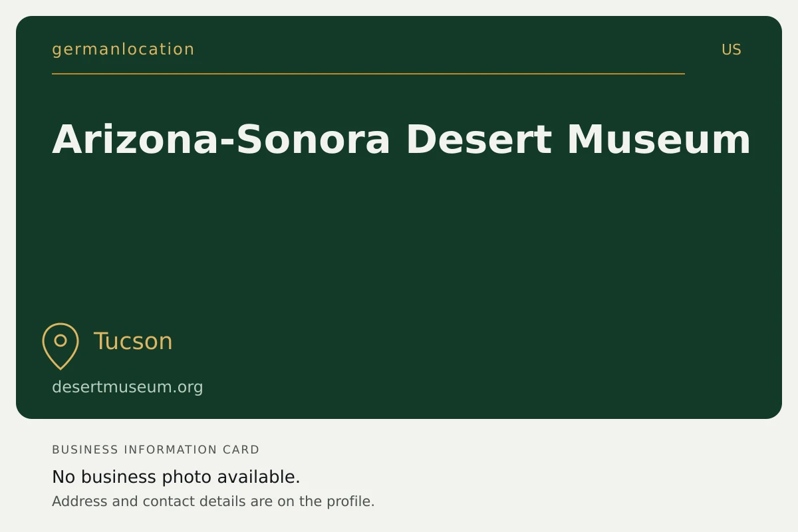This screenshot has height=532, width=798.
Task: Click the map pin location icon
Action: pos(61,346)
